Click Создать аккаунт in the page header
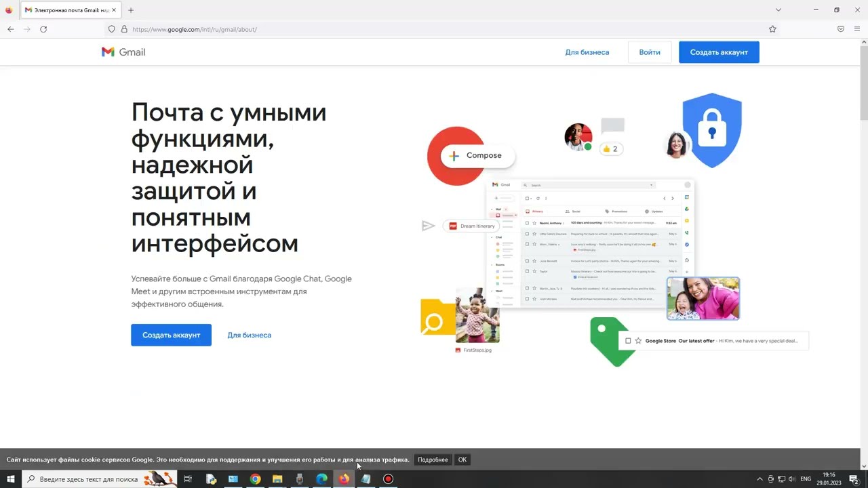Image resolution: width=868 pixels, height=488 pixels. [x=719, y=52]
